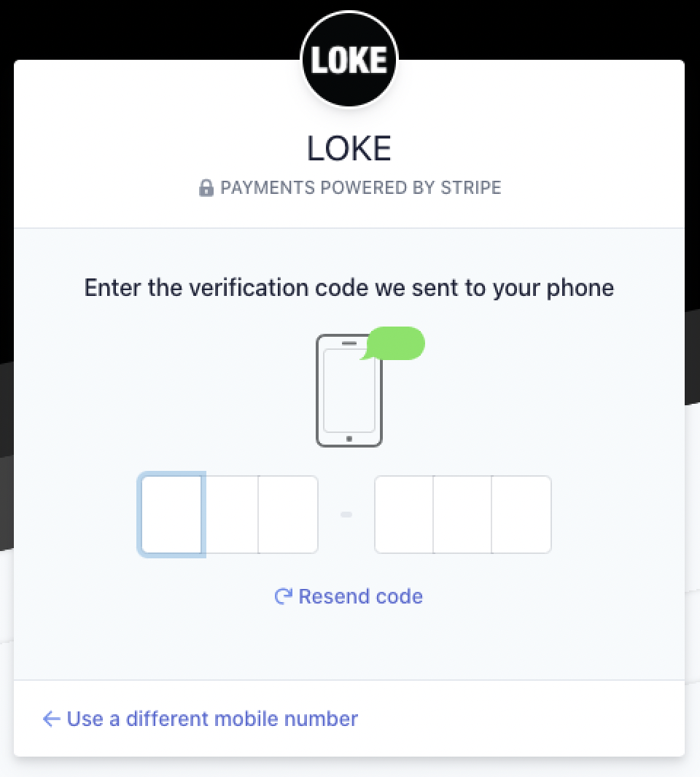Viewport: 700px width, 777px height.
Task: Click the dash separator between code groups
Action: (x=346, y=515)
